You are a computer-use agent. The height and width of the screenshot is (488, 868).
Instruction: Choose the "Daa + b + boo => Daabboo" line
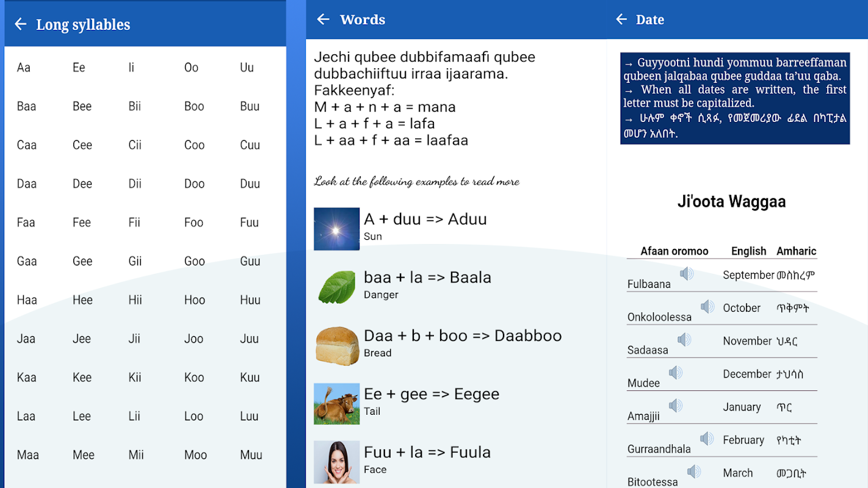click(x=463, y=335)
